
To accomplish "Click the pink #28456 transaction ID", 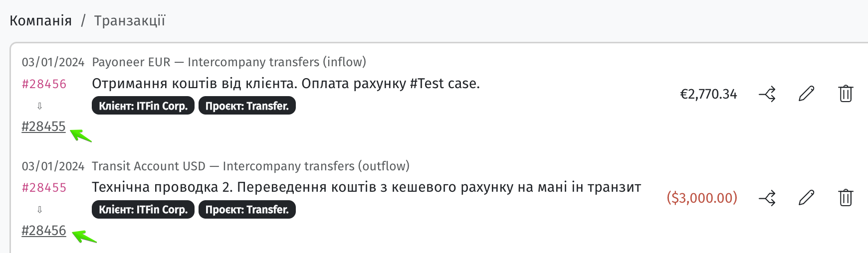I will 44,84.
